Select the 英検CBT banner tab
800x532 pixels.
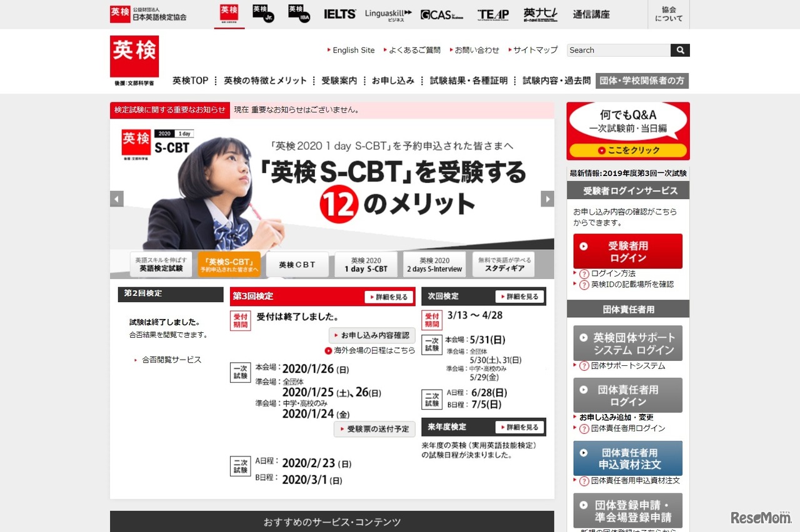(297, 264)
